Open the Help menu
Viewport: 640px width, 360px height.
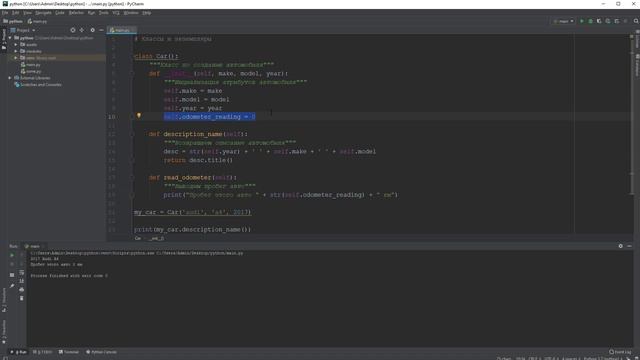(147, 13)
